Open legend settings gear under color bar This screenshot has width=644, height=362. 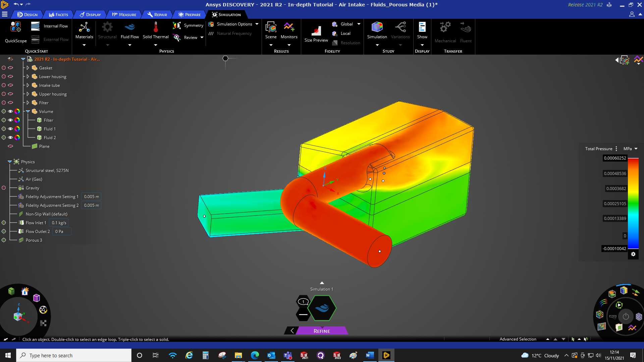(x=633, y=254)
